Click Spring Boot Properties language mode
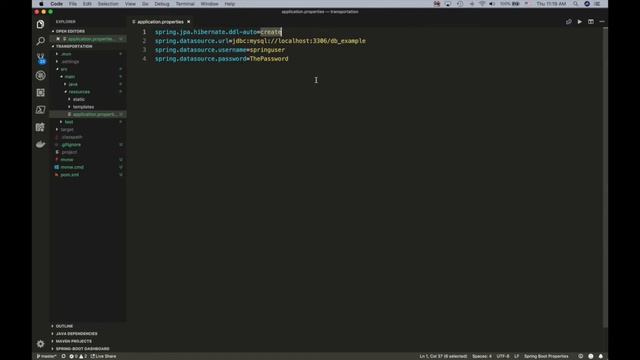 (x=546, y=356)
